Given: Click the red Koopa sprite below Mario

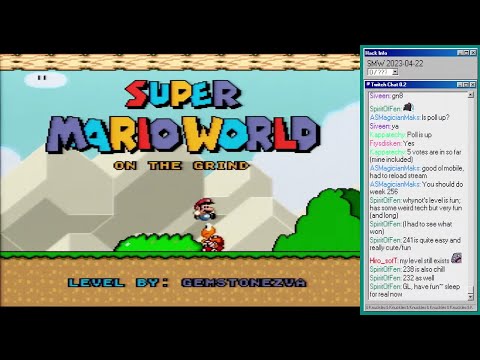Looking at the screenshot, I should click(x=212, y=238).
